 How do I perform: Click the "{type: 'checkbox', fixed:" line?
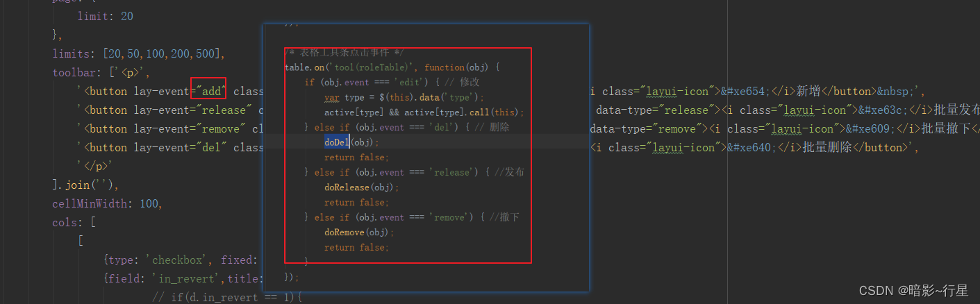(181, 260)
